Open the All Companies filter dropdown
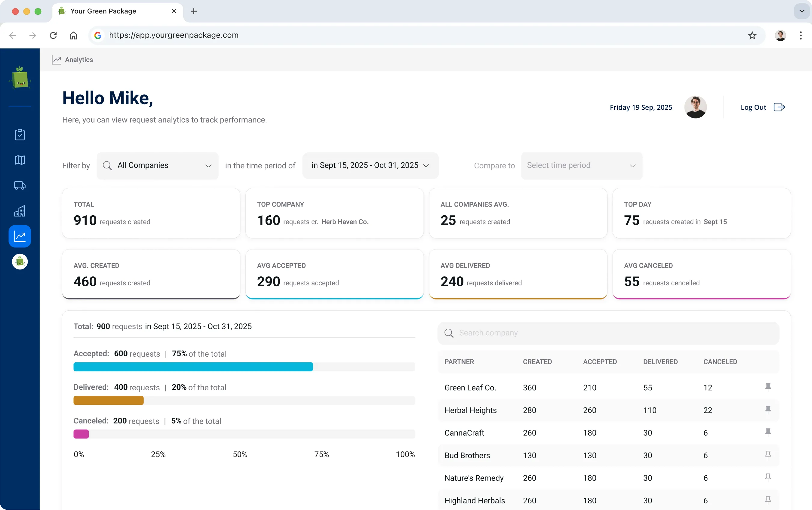The height and width of the screenshot is (510, 812). [158, 165]
